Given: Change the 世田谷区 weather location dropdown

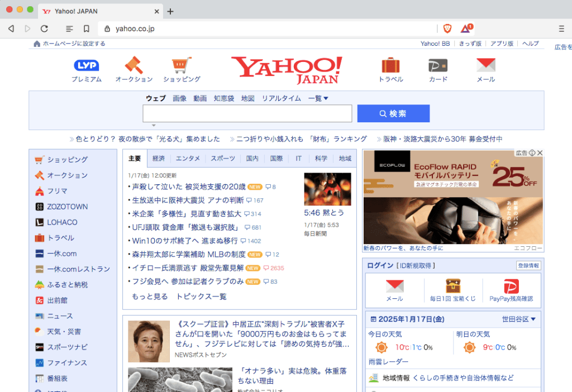Looking at the screenshot, I should coord(518,319).
